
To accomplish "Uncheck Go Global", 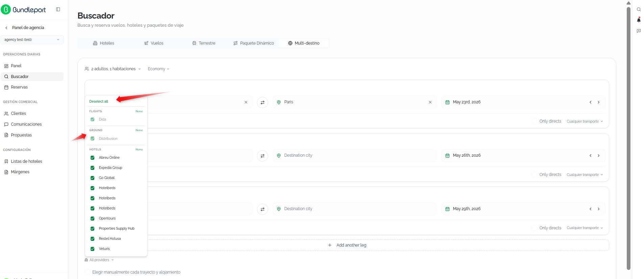I will (92, 178).
